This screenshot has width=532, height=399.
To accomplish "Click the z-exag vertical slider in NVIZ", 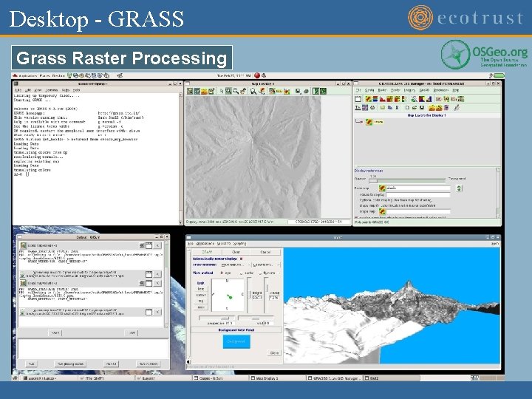I will click(x=266, y=295).
